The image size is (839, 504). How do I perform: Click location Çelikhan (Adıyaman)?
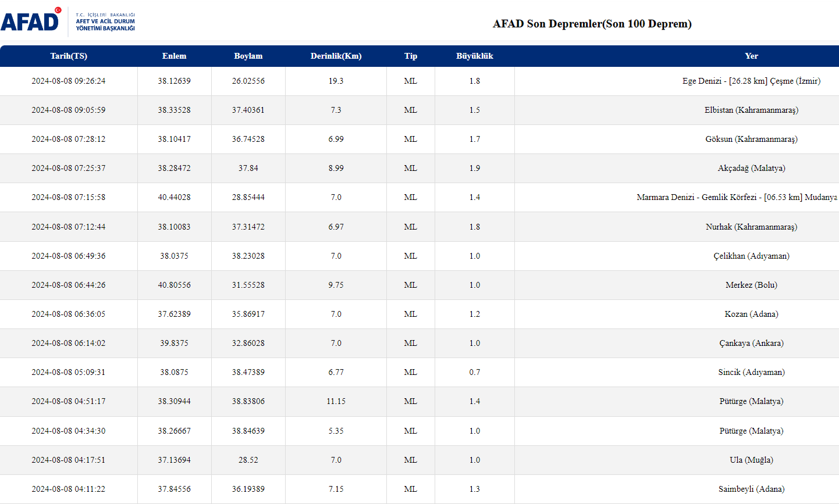click(x=752, y=256)
